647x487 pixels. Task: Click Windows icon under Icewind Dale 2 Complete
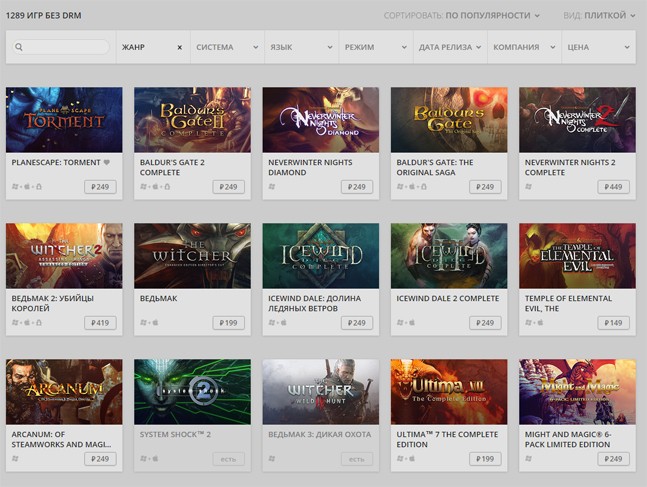coord(400,322)
